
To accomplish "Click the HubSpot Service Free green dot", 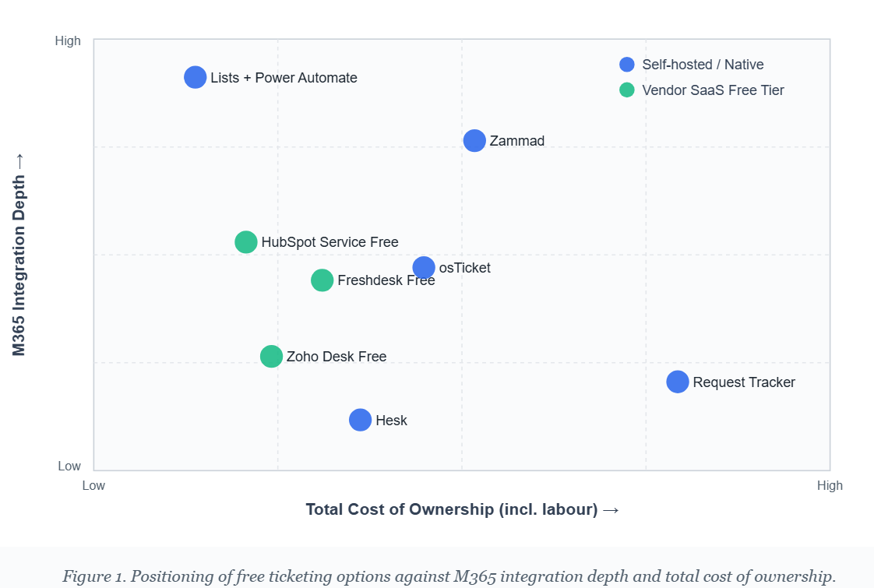I will (246, 242).
